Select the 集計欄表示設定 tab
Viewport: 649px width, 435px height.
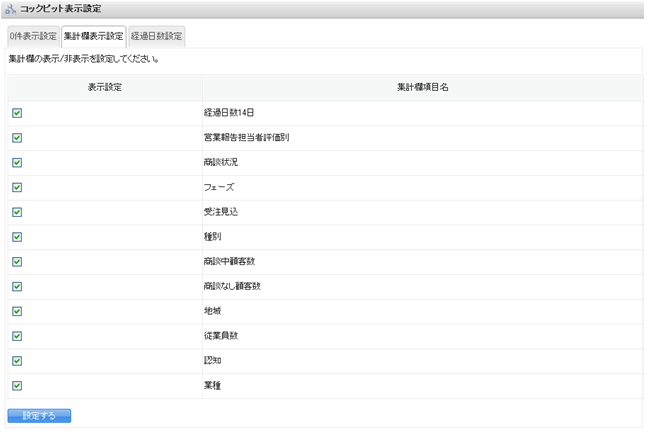(93, 37)
